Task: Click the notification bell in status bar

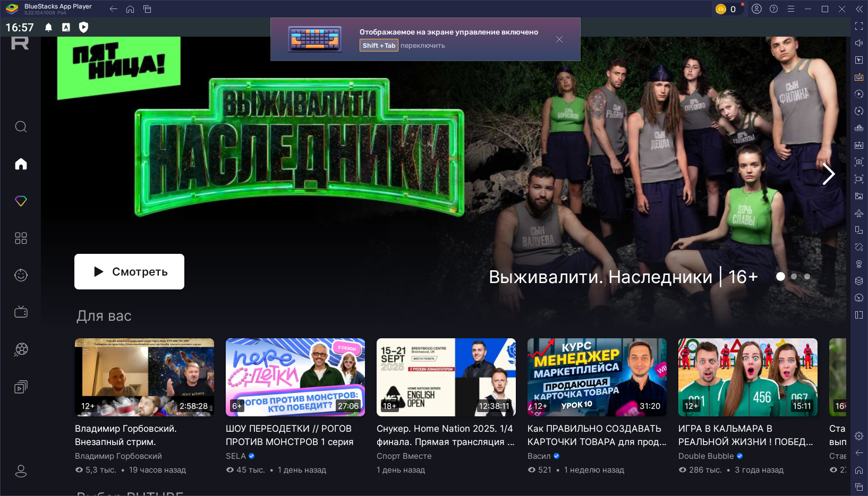Action: click(48, 27)
